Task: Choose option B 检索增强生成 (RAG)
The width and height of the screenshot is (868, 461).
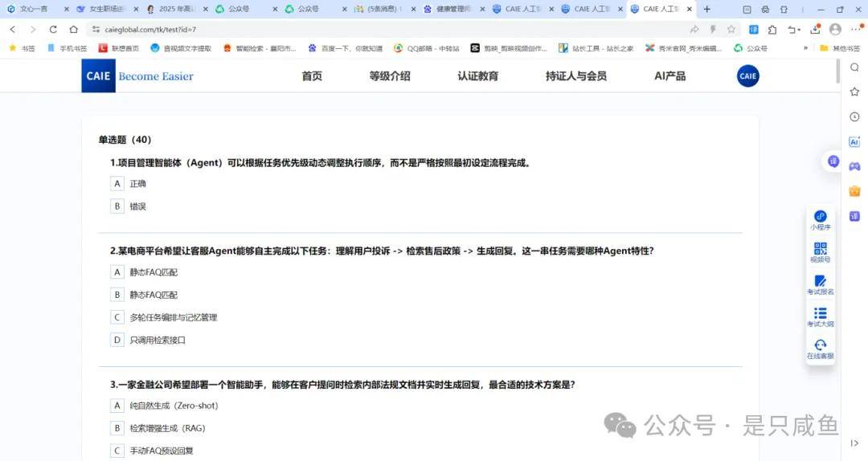Action: click(x=158, y=428)
